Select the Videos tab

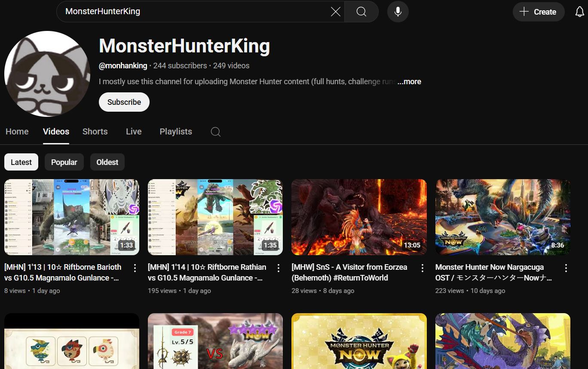[56, 131]
